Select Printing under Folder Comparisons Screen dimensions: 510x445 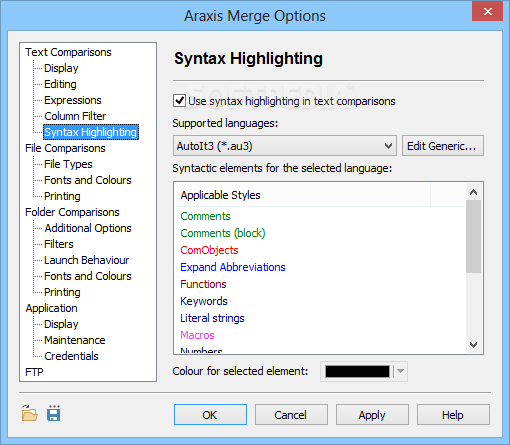pos(62,292)
